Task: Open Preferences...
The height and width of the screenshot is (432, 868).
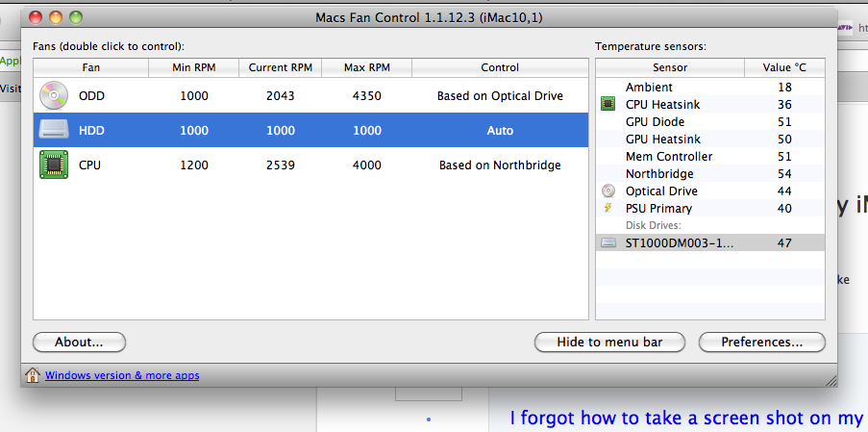Action: (761, 343)
